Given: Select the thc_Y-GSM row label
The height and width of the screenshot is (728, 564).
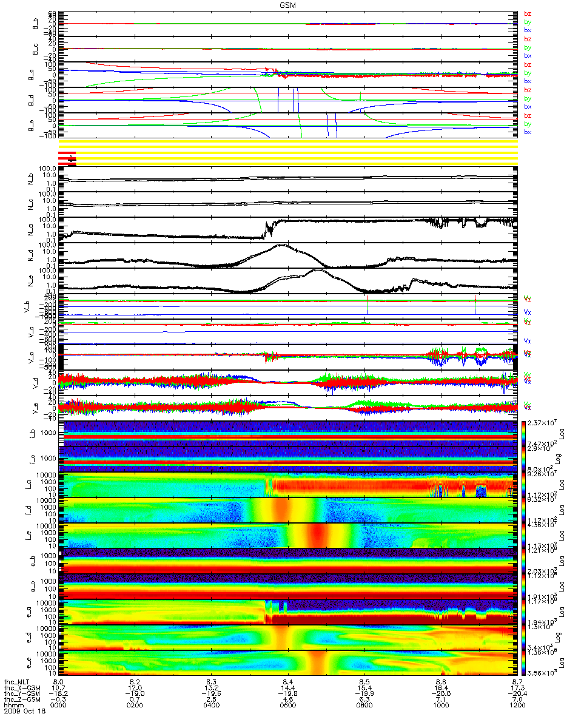Looking at the screenshot, I should [x=21, y=695].
